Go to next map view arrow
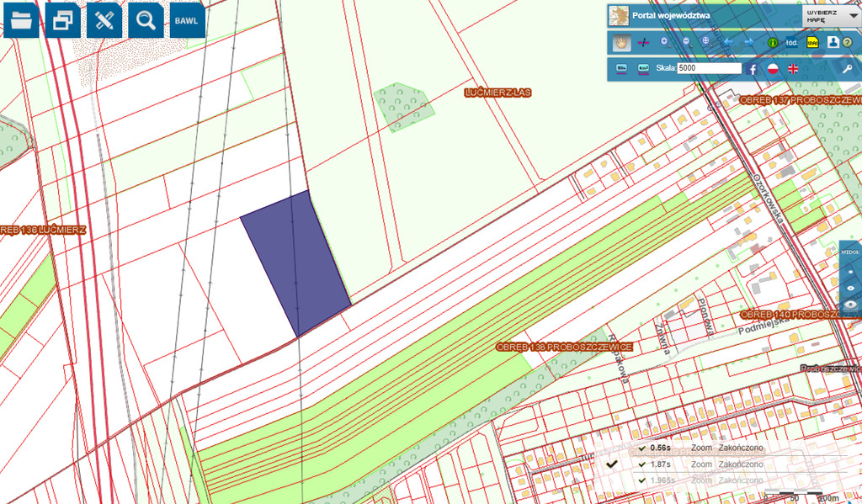The width and height of the screenshot is (862, 504). point(748,42)
